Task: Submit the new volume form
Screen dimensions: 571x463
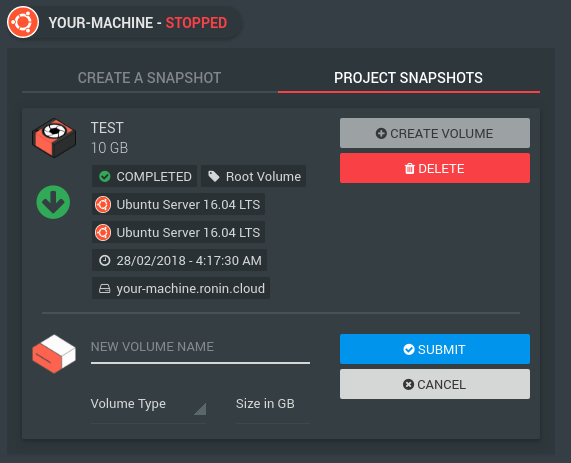Action: (435, 349)
